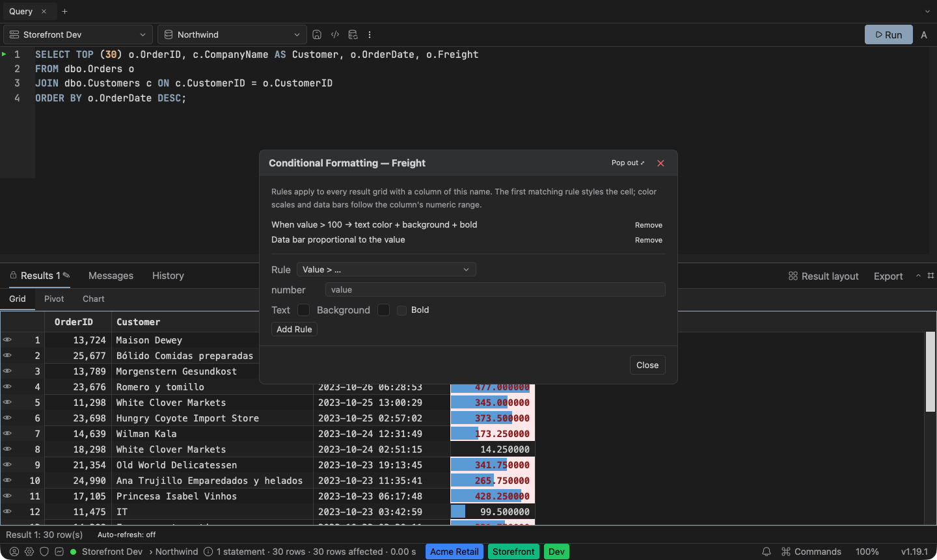
Task: Toggle visibility eye for Wilman Kala row
Action: coord(7,433)
